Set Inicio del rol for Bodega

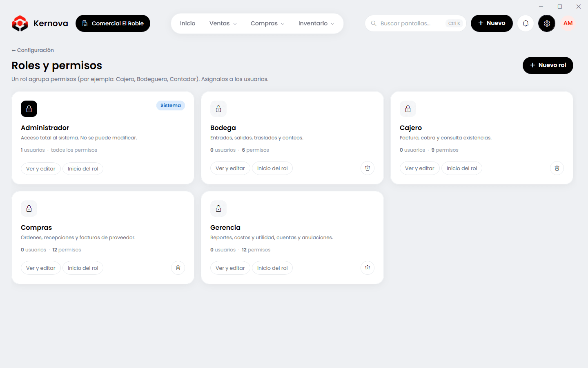coord(272,168)
